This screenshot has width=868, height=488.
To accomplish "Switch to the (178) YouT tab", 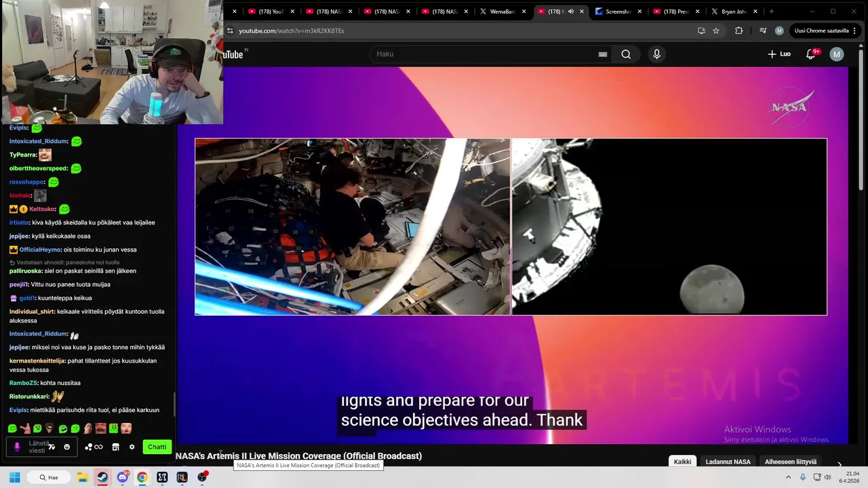I will [270, 12].
